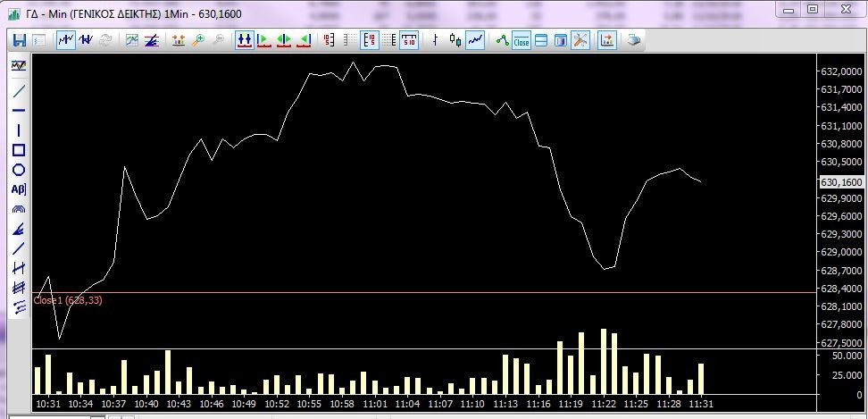Viewport: 868px width, 419px height.
Task: Switch to the bar chart type
Action: click(x=435, y=40)
